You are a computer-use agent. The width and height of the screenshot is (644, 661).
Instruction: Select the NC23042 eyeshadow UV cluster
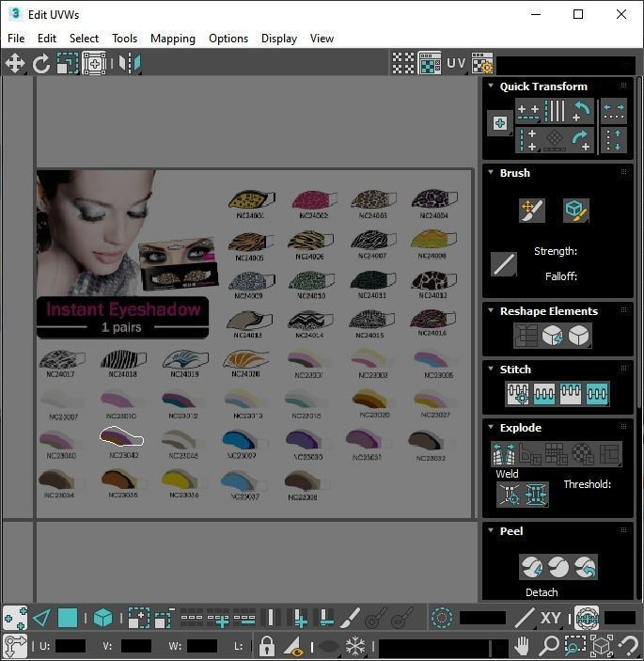[x=121, y=436]
